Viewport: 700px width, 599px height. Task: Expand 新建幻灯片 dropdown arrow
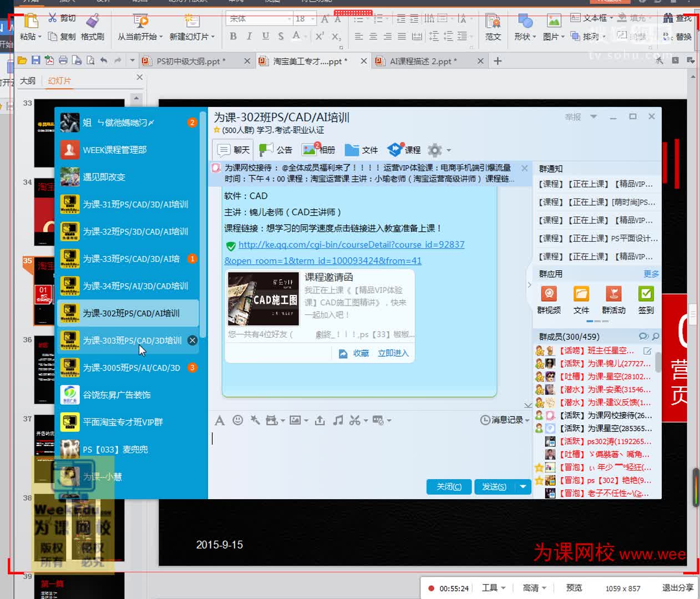(213, 37)
